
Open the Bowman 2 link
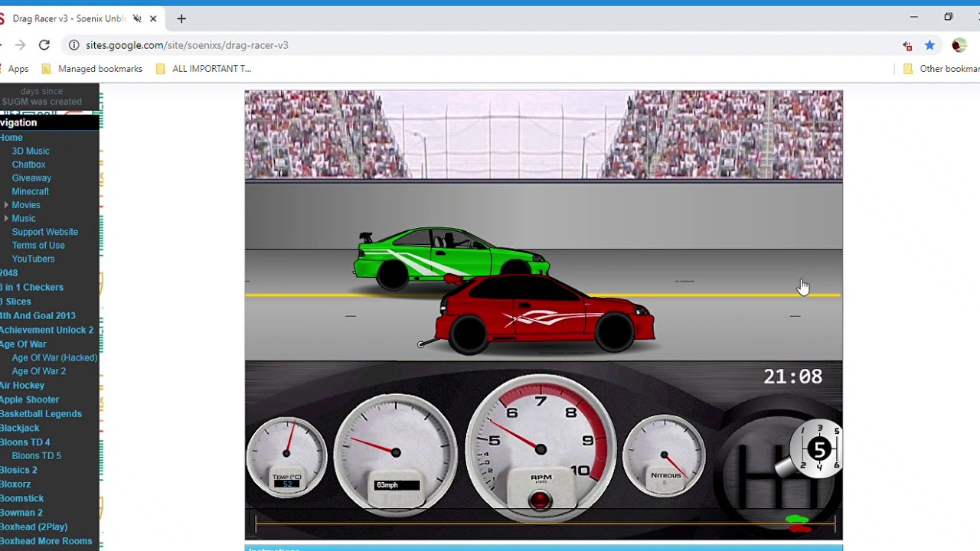[21, 513]
